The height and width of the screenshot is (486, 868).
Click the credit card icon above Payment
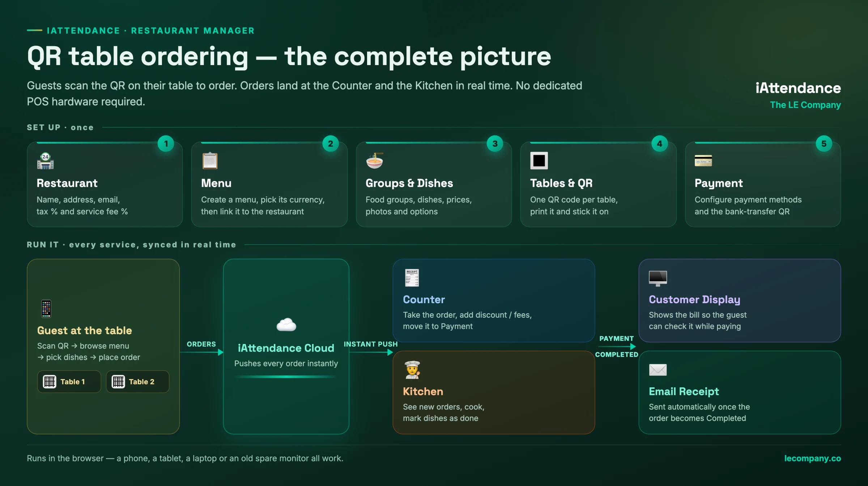[703, 161]
